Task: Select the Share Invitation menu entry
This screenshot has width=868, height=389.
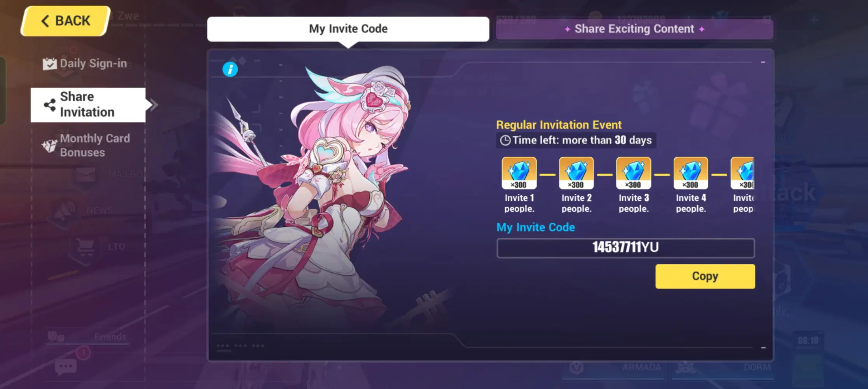Action: pyautogui.click(x=88, y=105)
